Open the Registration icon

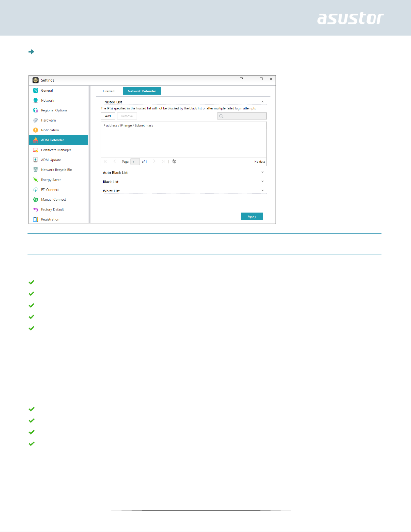(36, 219)
